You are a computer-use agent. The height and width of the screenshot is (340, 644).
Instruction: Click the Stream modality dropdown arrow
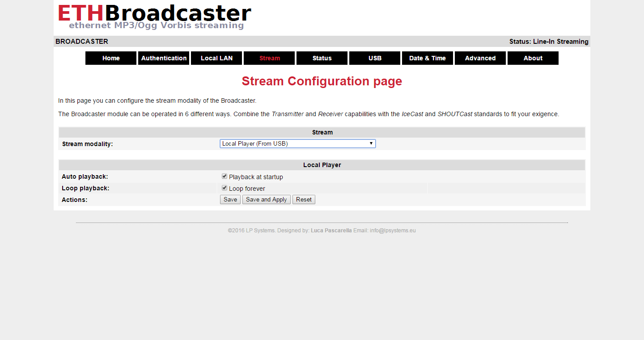pos(371,144)
